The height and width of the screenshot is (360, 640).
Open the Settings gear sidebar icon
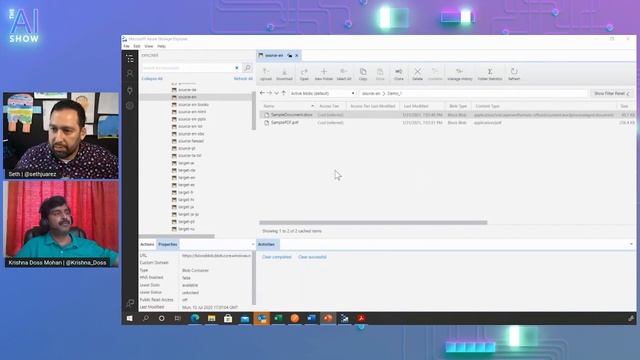[130, 106]
